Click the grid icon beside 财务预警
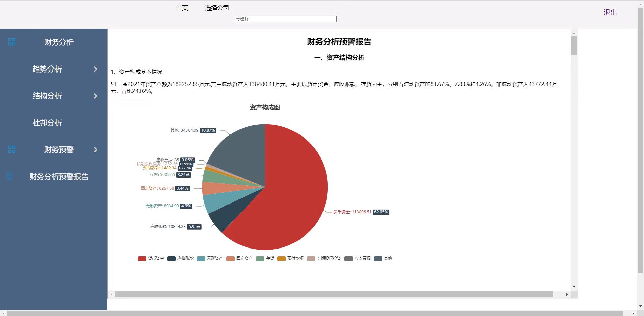 pyautogui.click(x=12, y=149)
